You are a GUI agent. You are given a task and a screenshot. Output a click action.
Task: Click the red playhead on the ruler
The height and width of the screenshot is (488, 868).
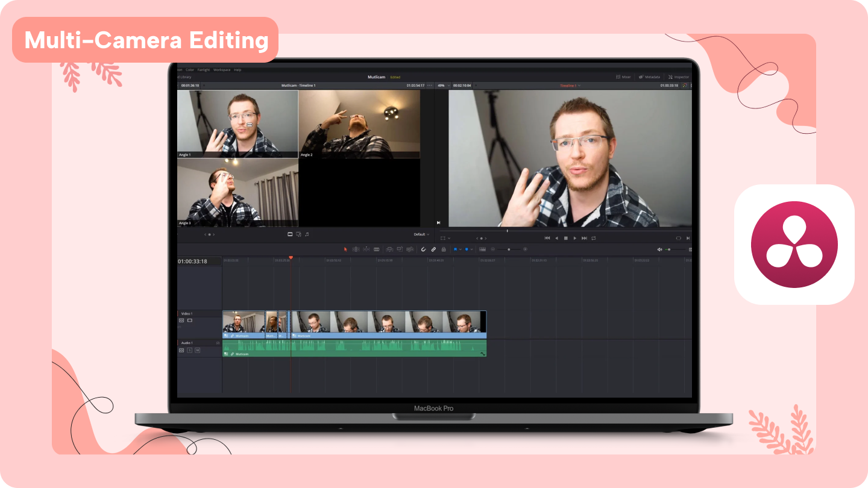pyautogui.click(x=291, y=258)
